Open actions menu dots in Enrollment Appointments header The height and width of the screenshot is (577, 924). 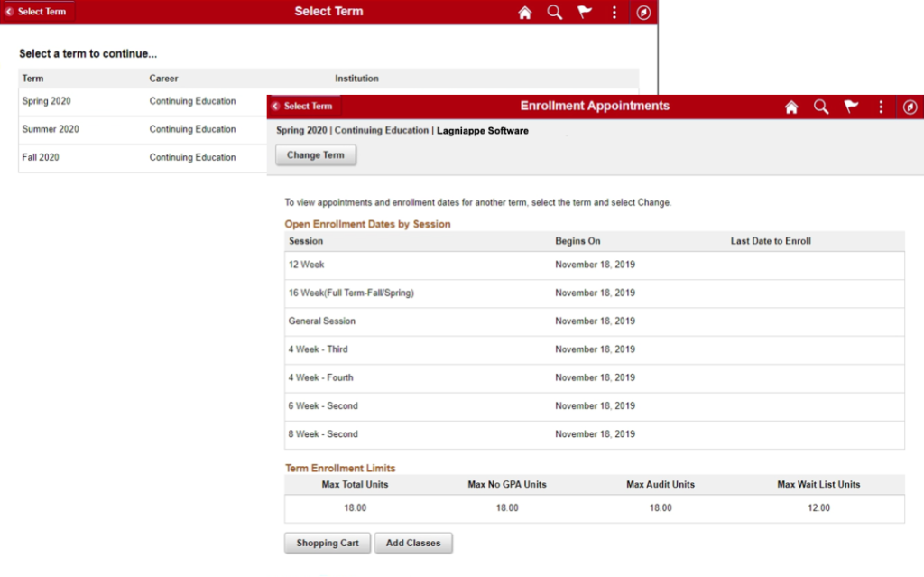click(881, 107)
